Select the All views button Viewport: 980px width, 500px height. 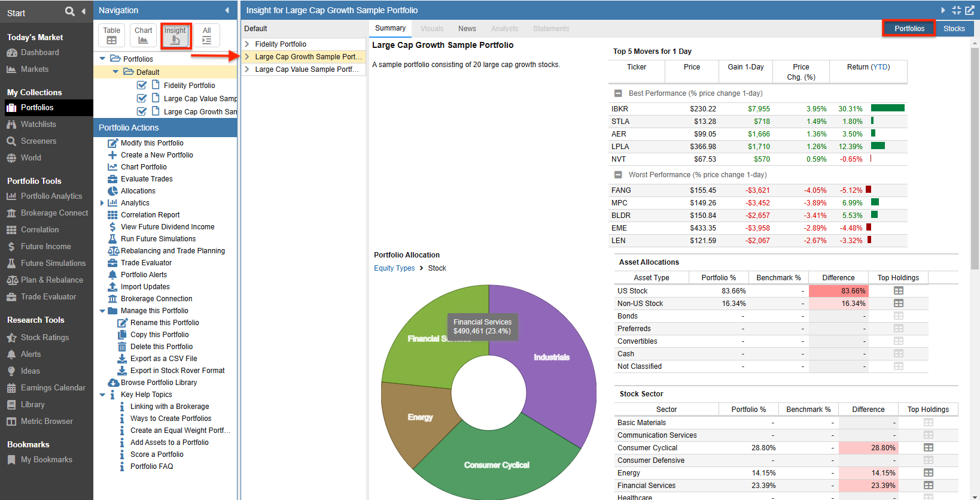(206, 35)
